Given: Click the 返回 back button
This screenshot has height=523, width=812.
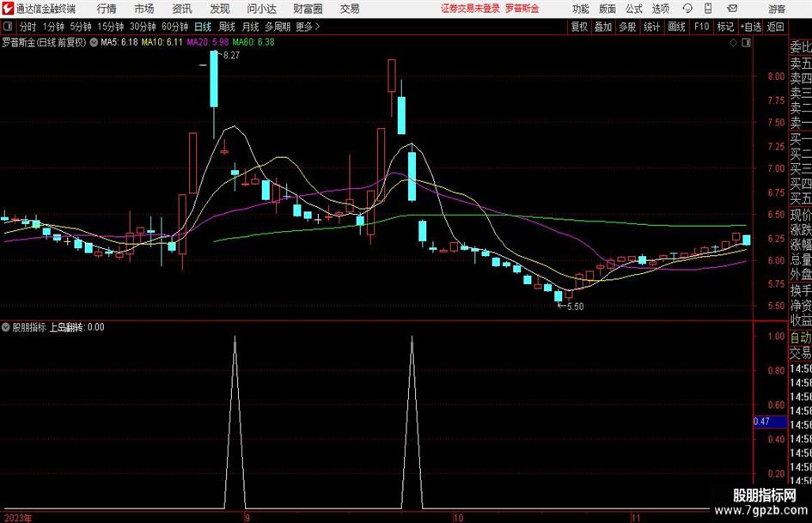Looking at the screenshot, I should (775, 27).
